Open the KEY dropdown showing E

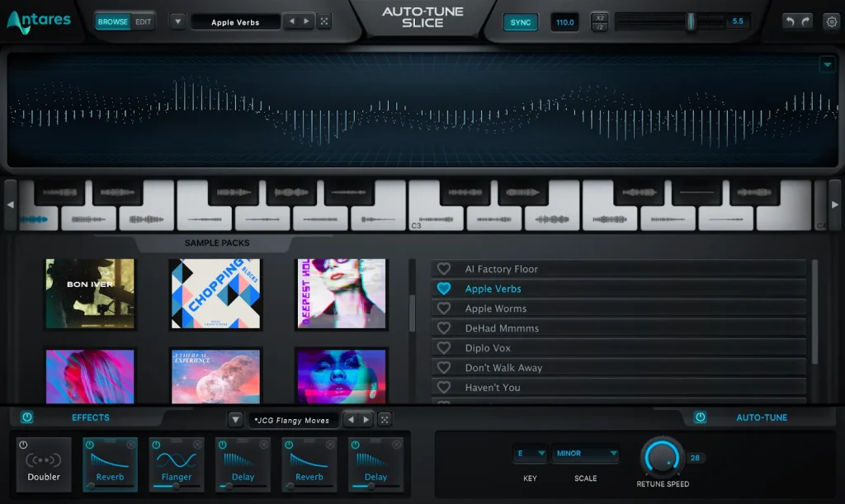coord(529,453)
